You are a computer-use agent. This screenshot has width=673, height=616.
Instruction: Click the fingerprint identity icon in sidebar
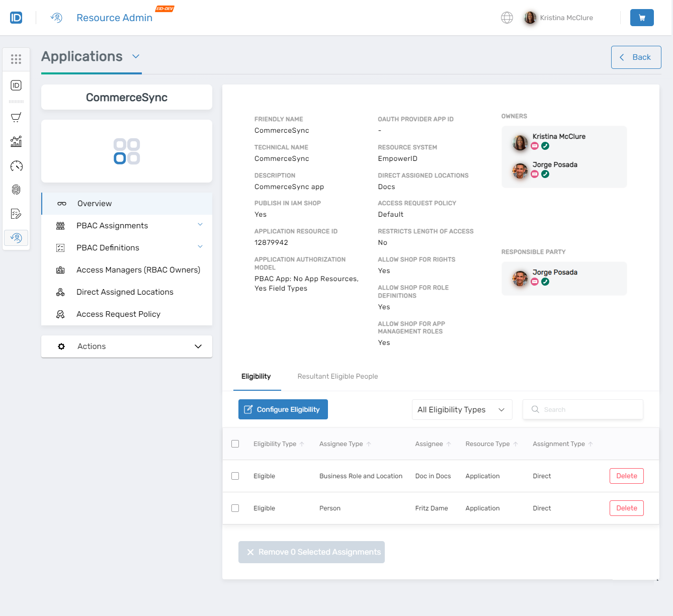pos(16,190)
